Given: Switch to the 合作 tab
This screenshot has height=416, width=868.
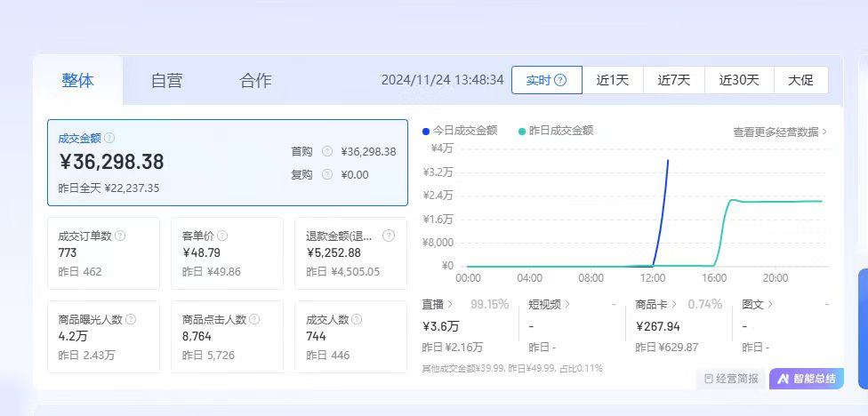Looking at the screenshot, I should (x=256, y=80).
